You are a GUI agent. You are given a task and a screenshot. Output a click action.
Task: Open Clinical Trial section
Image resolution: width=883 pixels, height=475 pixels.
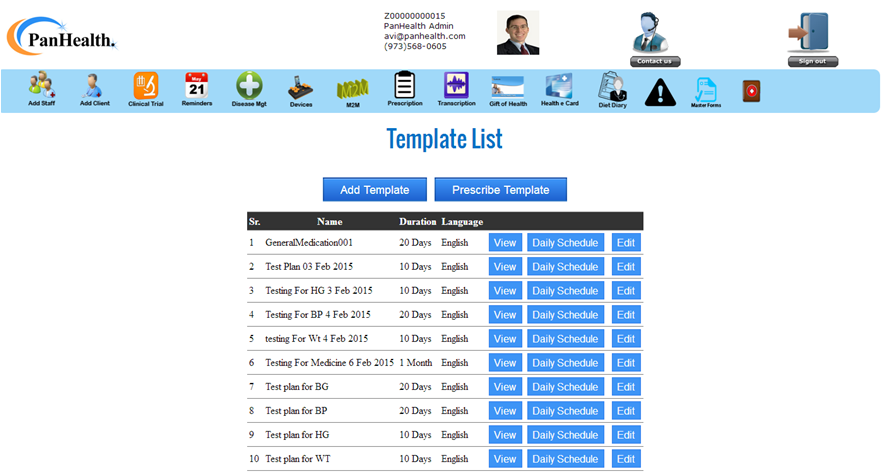(146, 88)
